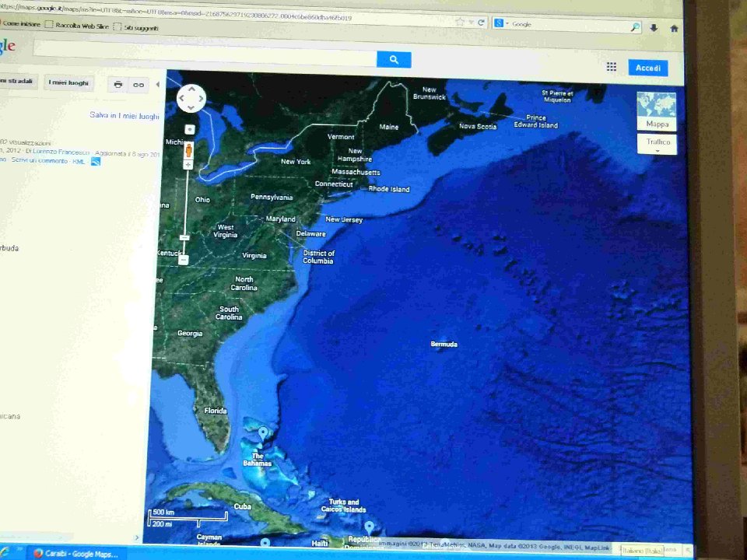Open the downloads arrow icon
747x560 pixels.
coord(654,28)
